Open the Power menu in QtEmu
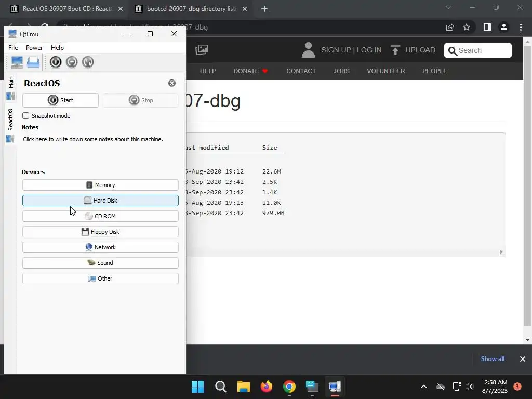Screen dimensions: 532x399 34,48
